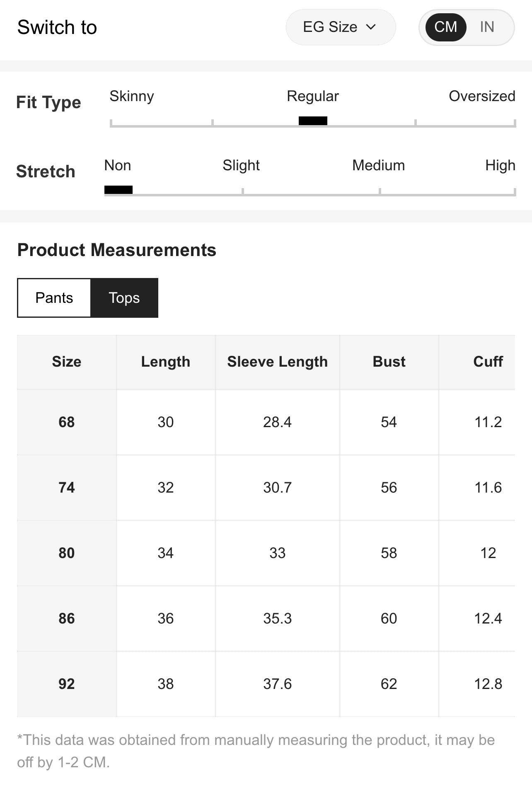The width and height of the screenshot is (532, 788).
Task: Click the Non stretch indicator bar
Action: point(118,190)
